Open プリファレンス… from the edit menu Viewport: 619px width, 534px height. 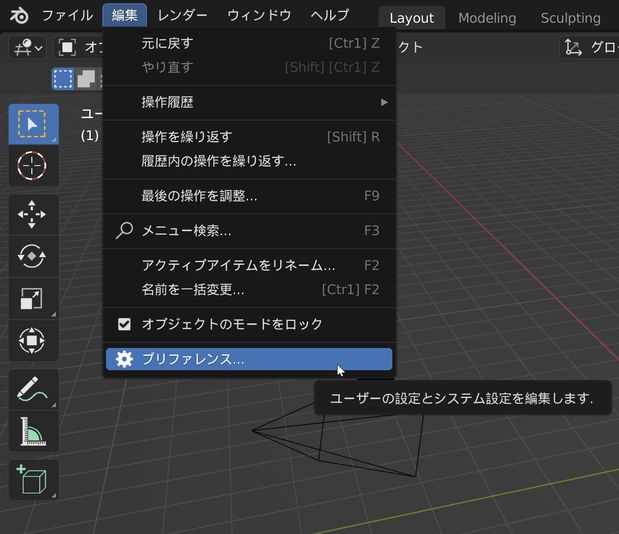click(249, 359)
